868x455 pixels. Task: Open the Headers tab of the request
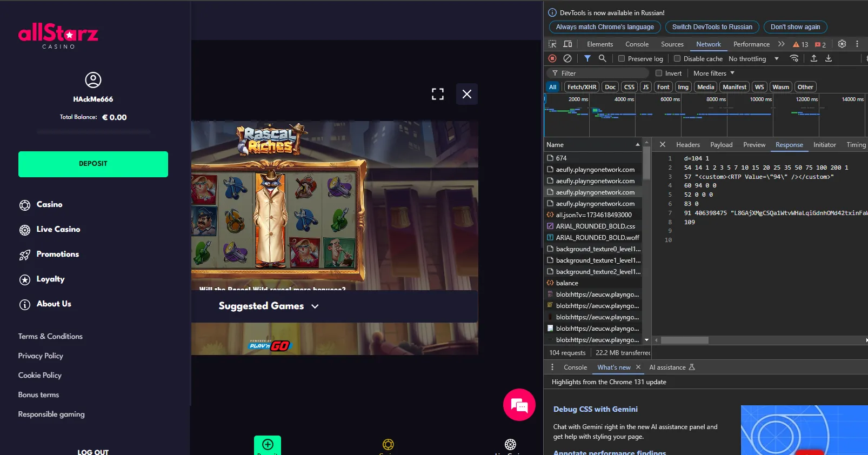tap(688, 145)
